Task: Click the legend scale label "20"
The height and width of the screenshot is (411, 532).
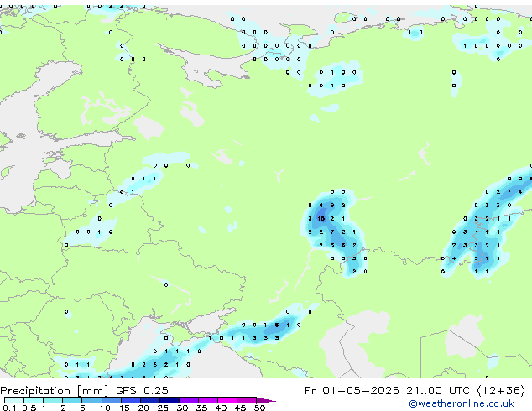Action: [143, 408]
